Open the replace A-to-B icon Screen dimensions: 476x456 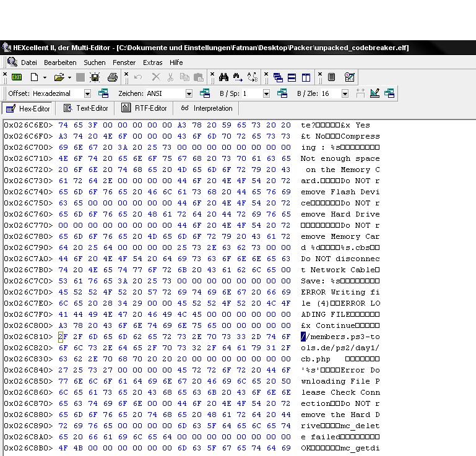click(253, 77)
